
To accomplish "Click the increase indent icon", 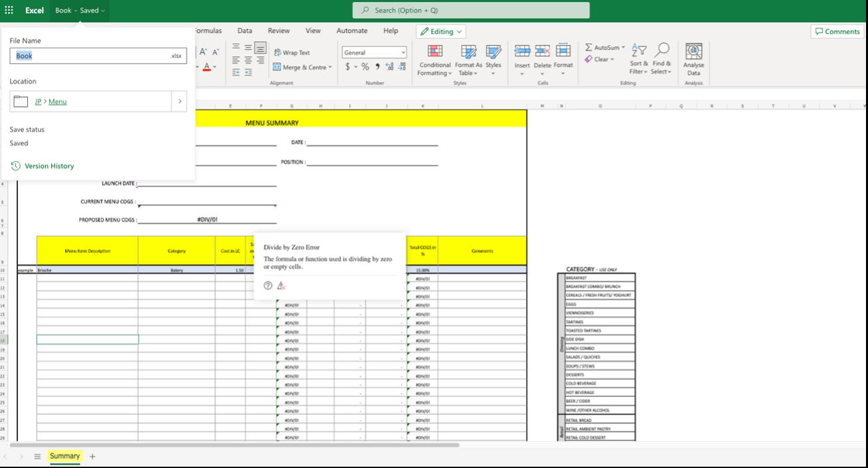I will tap(248, 72).
